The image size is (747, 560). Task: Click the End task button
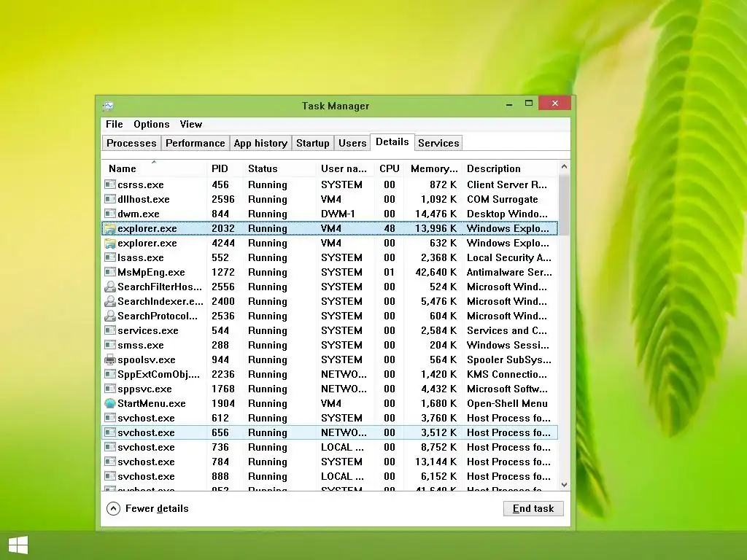[x=533, y=508]
